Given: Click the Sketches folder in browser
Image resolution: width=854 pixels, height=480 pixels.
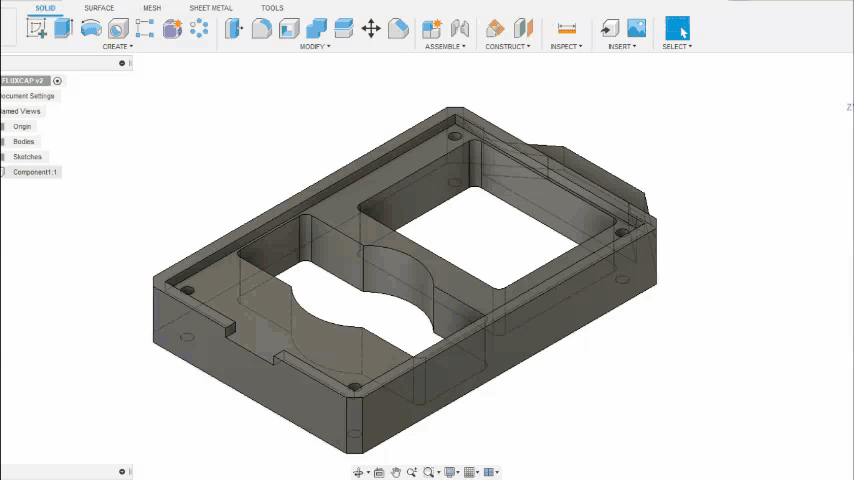Looking at the screenshot, I should click(27, 157).
